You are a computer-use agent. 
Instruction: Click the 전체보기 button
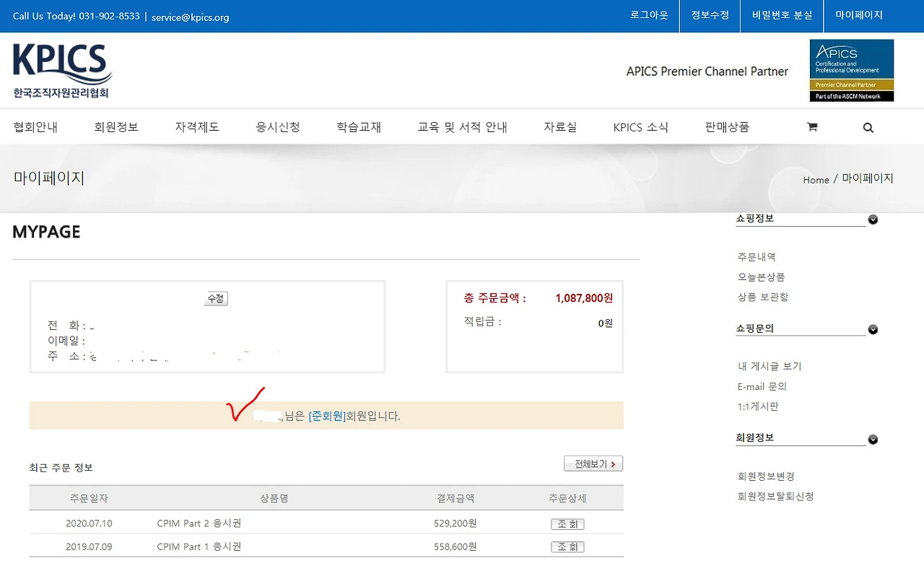coord(593,463)
